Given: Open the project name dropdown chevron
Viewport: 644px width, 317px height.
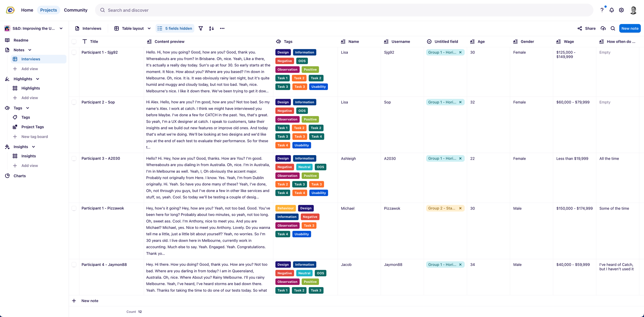Looking at the screenshot, I should click(61, 28).
